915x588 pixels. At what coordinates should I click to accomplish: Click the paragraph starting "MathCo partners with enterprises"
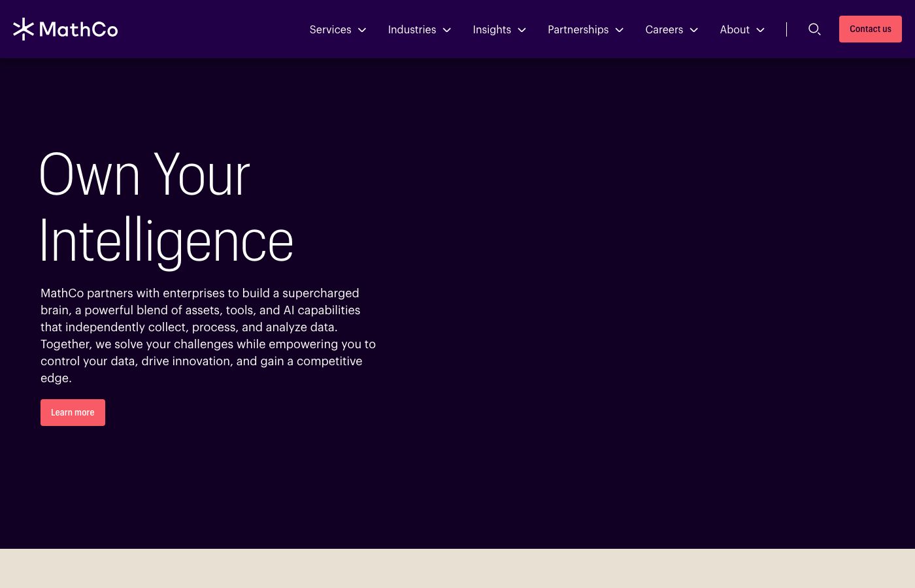pos(208,335)
